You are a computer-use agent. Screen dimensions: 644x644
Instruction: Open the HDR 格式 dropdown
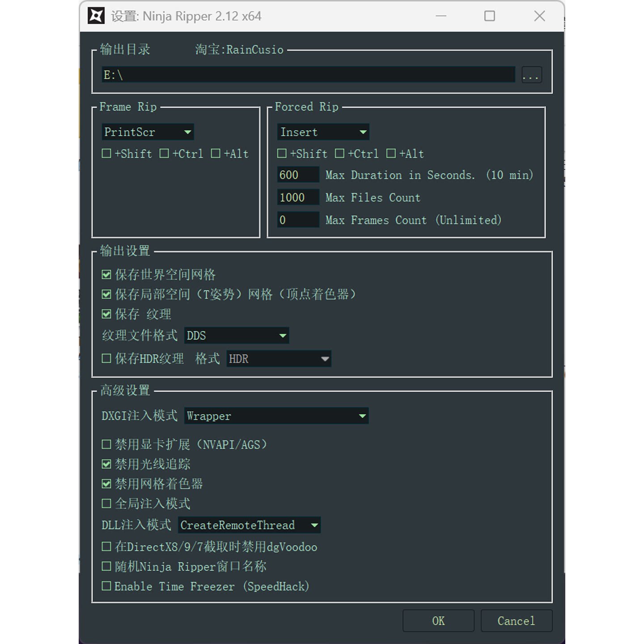point(279,359)
